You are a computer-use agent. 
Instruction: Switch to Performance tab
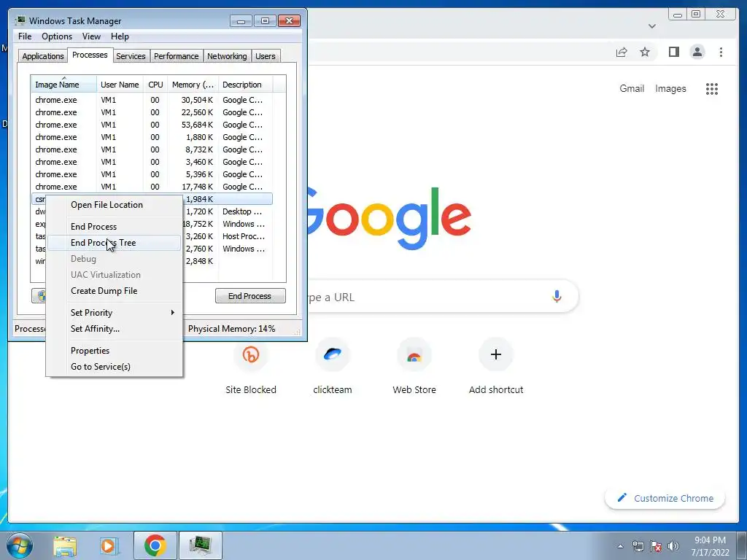pyautogui.click(x=176, y=56)
